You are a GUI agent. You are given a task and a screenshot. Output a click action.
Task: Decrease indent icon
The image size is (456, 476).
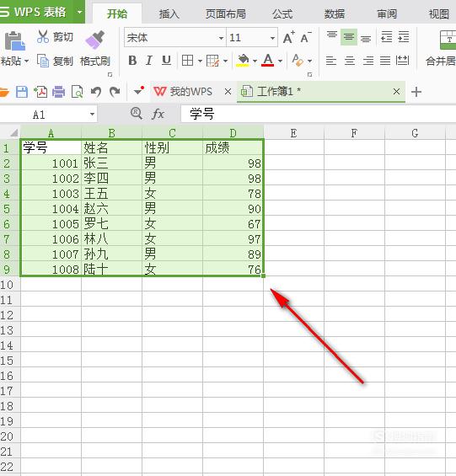[386, 37]
